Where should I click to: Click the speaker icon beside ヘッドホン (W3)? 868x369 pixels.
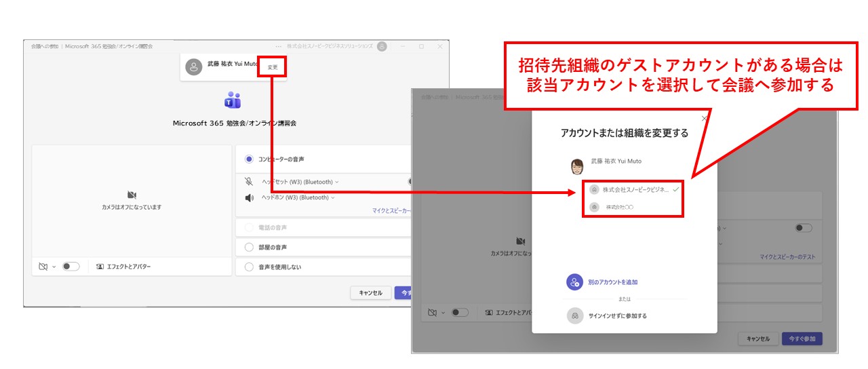[249, 198]
